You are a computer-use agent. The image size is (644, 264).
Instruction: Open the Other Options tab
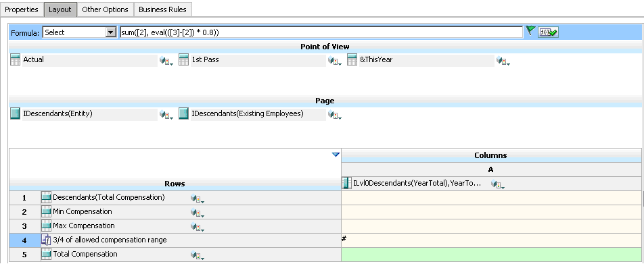coord(105,9)
